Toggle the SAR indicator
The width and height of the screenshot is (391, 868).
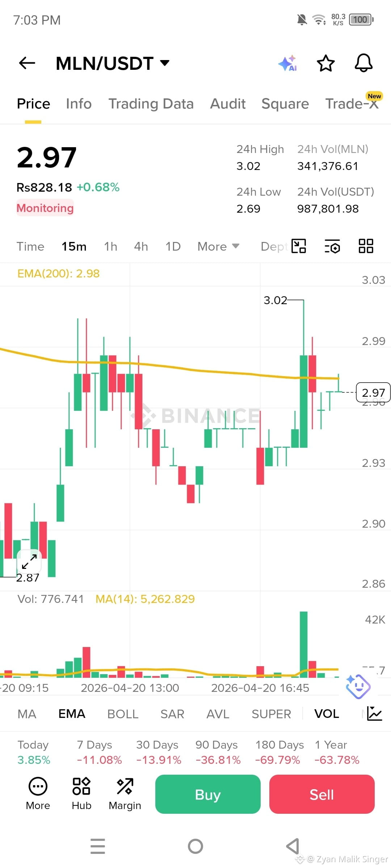172,714
